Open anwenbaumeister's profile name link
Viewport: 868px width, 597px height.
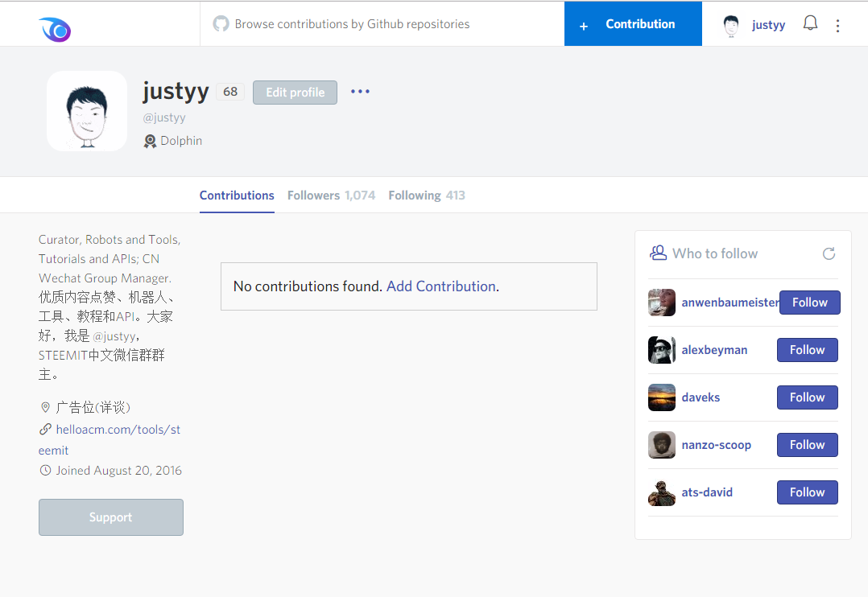click(730, 303)
